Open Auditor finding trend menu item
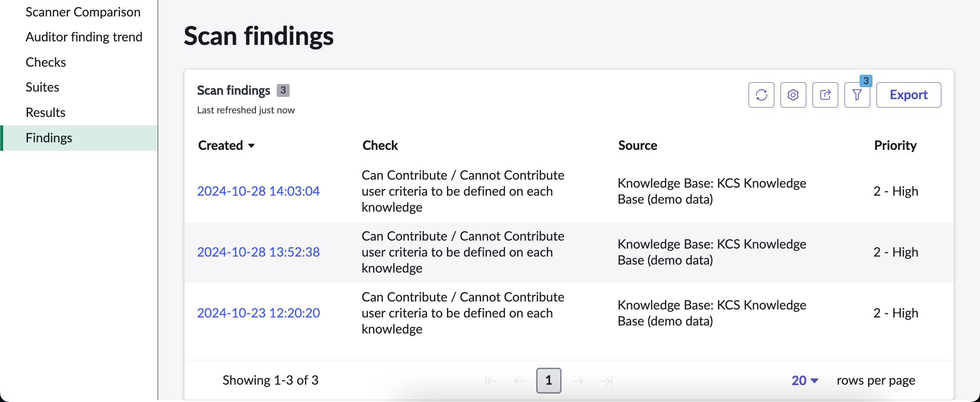This screenshot has width=980, height=402. (84, 37)
